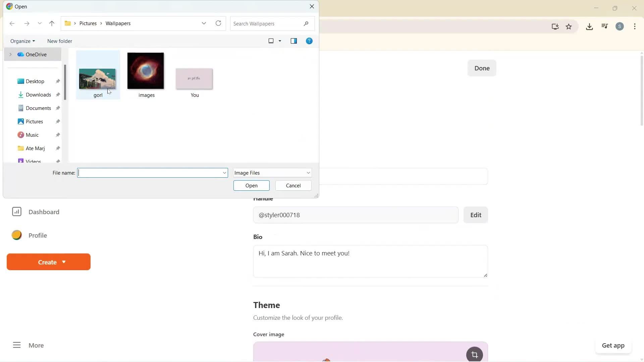
Task: Click the Done button
Action: click(481, 68)
